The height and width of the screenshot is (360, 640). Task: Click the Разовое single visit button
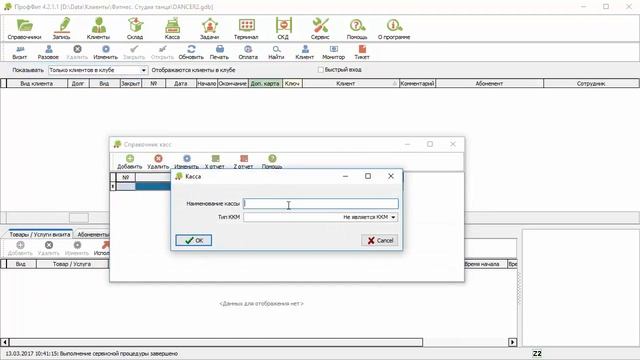[x=48, y=53]
